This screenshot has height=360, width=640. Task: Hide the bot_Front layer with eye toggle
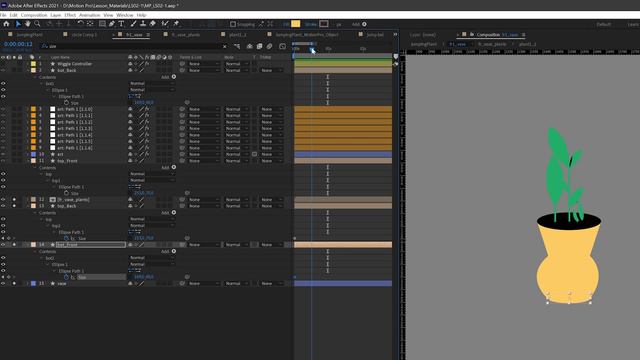point(3,245)
